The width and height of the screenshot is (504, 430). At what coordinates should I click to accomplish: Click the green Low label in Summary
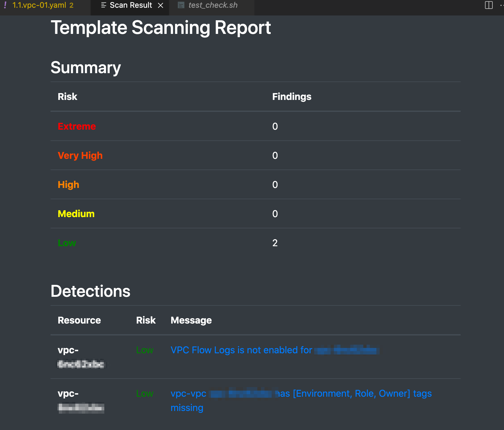click(67, 243)
